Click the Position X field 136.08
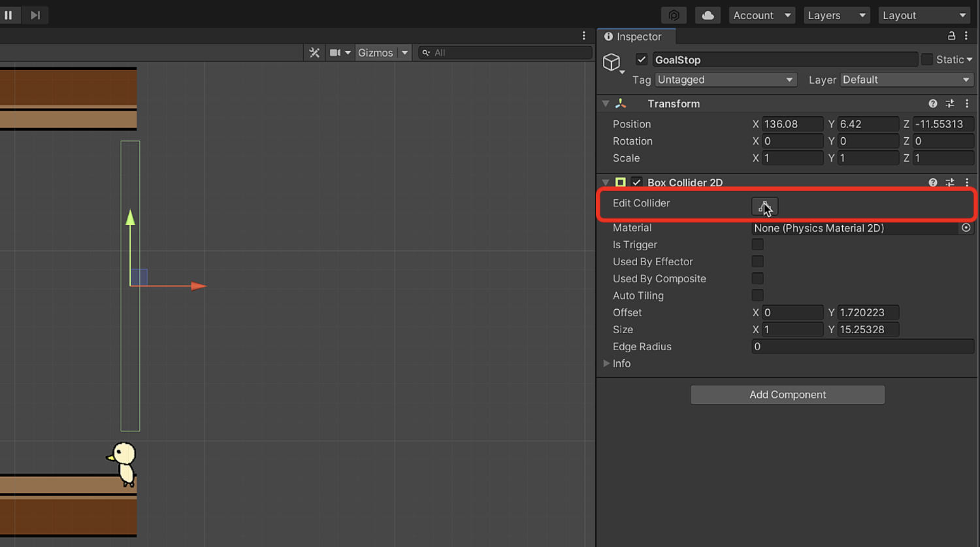The width and height of the screenshot is (980, 547). point(793,124)
